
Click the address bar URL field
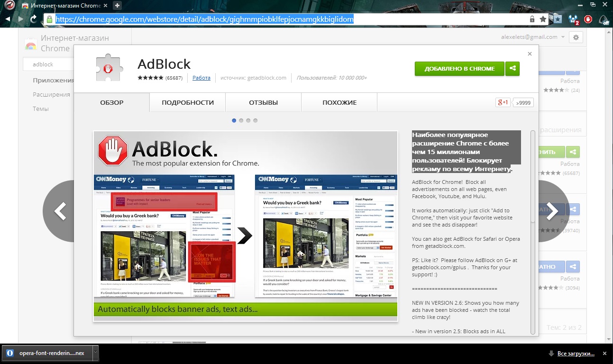[x=291, y=19]
